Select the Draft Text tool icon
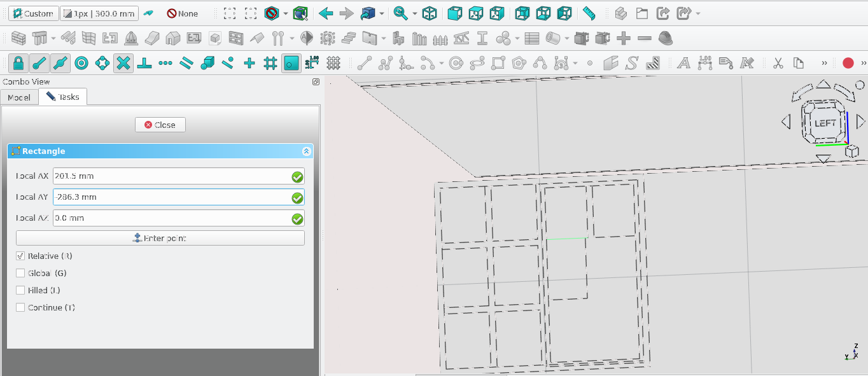868x376 pixels. 683,63
